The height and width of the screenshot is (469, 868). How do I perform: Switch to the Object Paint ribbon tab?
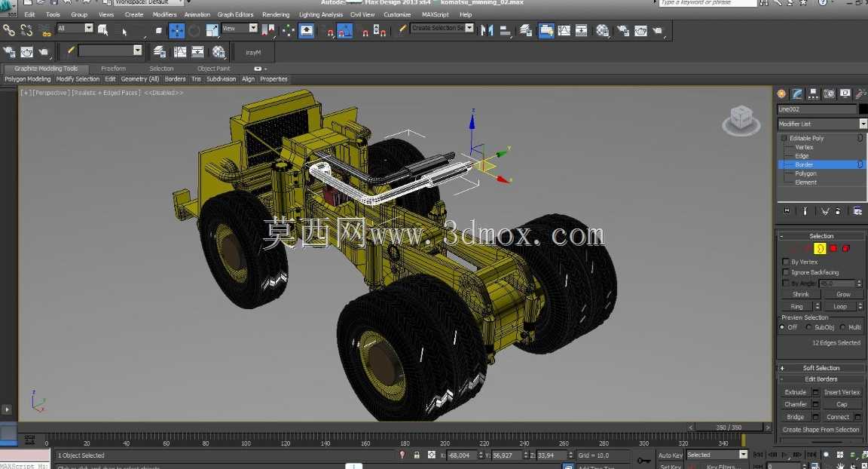click(214, 69)
